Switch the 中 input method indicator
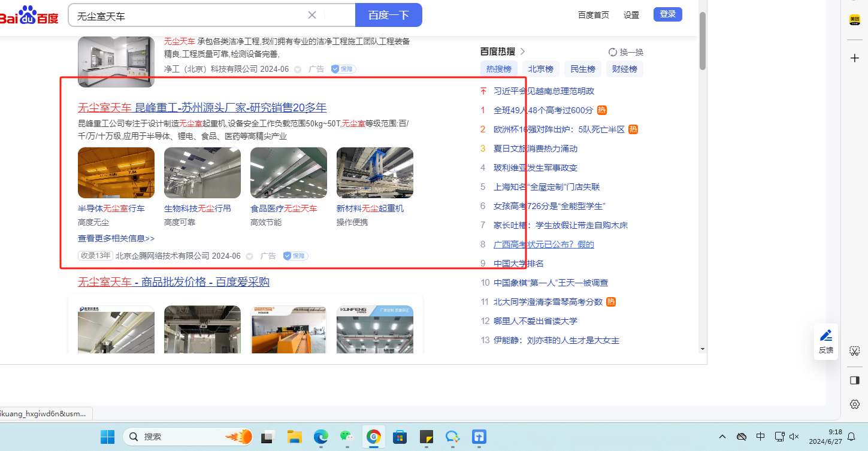 (x=761, y=437)
